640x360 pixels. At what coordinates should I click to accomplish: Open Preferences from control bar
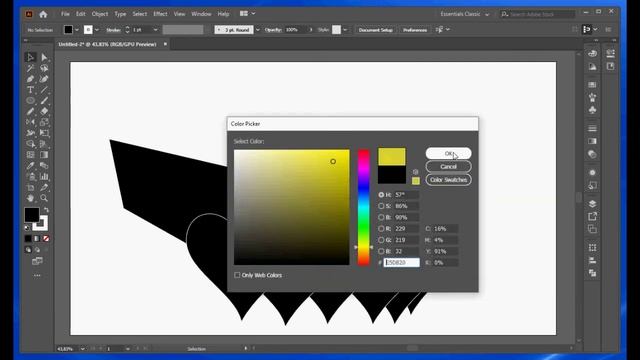[415, 30]
